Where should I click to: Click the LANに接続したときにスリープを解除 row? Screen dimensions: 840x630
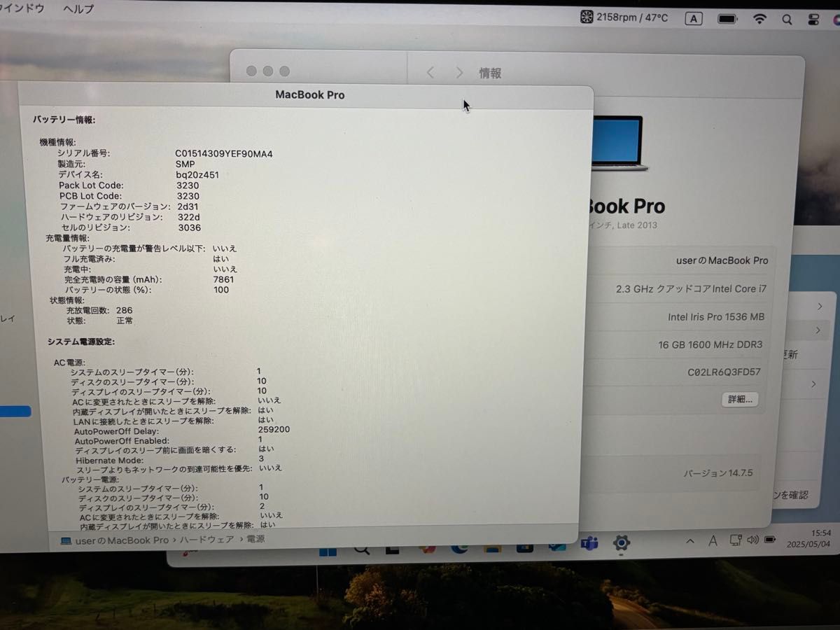174,421
